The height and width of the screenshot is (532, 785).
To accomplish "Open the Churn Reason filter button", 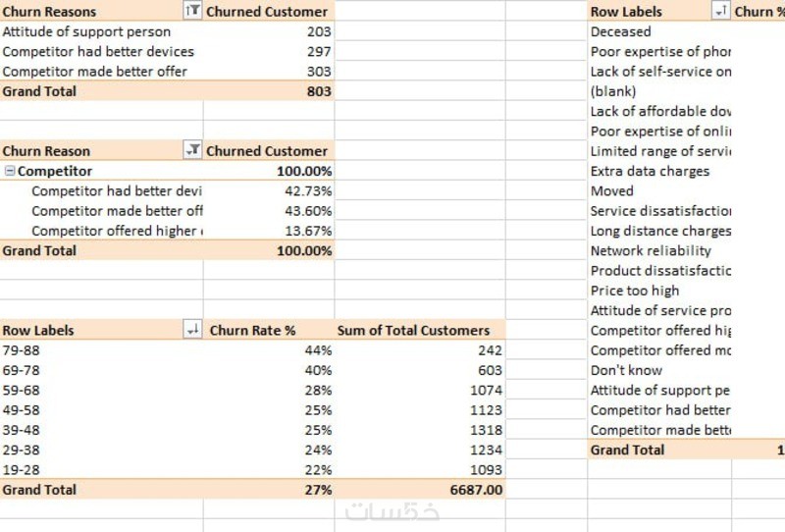I will click(193, 151).
